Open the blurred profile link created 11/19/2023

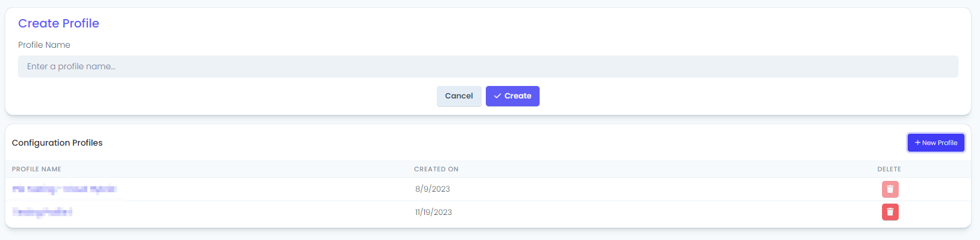pyautogui.click(x=42, y=212)
